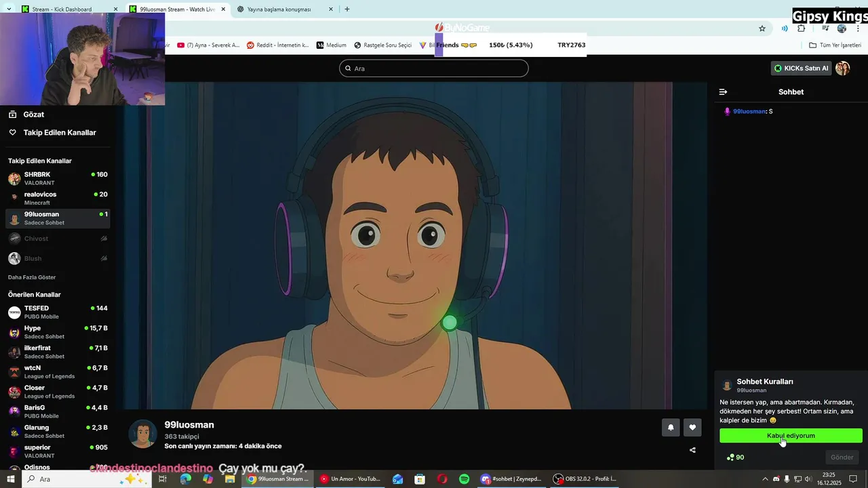Close the Yayına başlama konuşması tab
Viewport: 868px width, 488px height.
click(331, 9)
